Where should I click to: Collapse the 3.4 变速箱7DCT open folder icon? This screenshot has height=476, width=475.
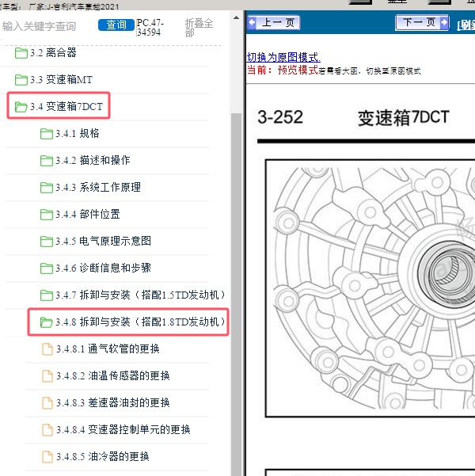(x=21, y=107)
